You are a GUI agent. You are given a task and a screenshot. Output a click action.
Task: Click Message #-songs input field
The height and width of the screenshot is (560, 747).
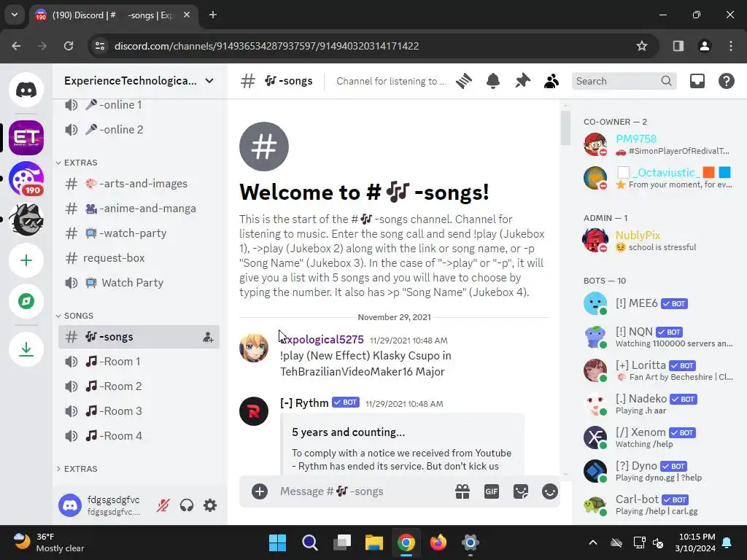coord(362,491)
